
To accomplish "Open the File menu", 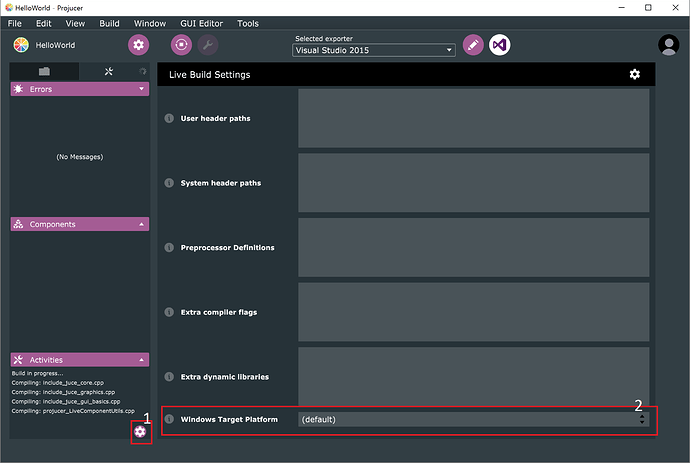I will point(15,23).
